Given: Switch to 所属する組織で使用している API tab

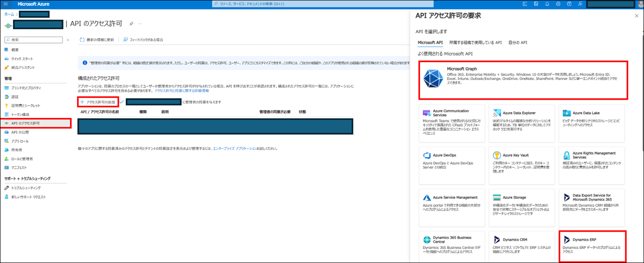Looking at the screenshot, I should click(475, 42).
